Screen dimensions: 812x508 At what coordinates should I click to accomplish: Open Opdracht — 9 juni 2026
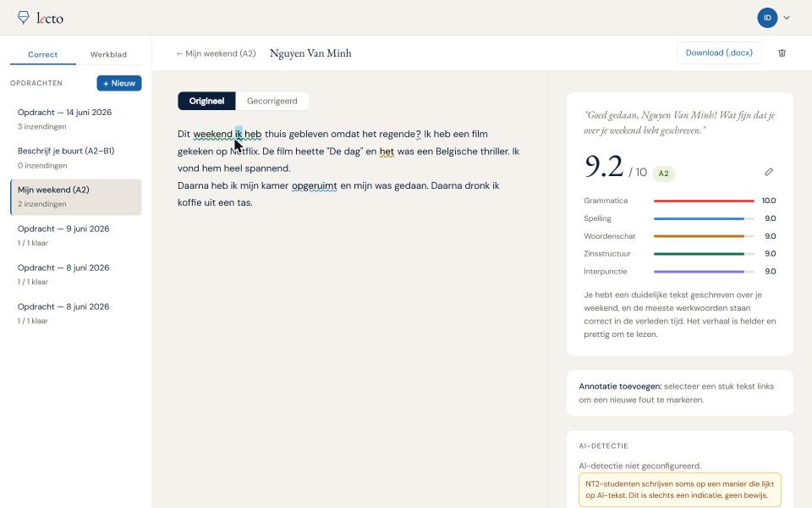75,236
